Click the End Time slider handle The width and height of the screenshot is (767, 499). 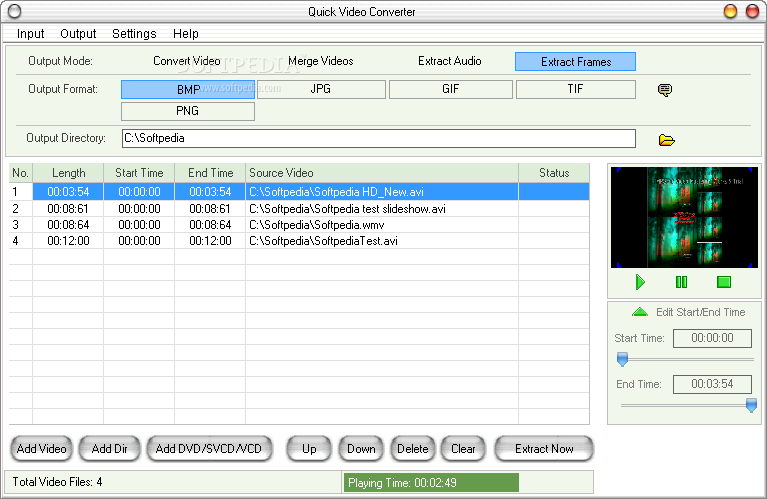[751, 405]
